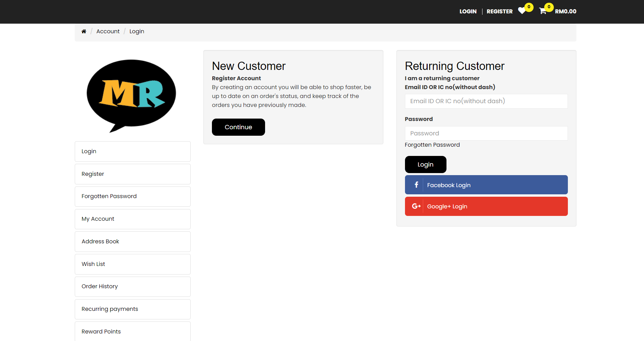Open the shopping cart icon
The height and width of the screenshot is (341, 644).
coord(542,11)
